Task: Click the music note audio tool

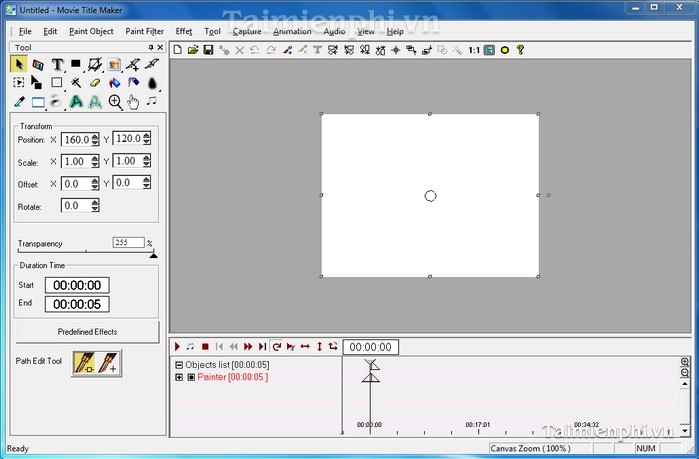Action: pyautogui.click(x=152, y=101)
